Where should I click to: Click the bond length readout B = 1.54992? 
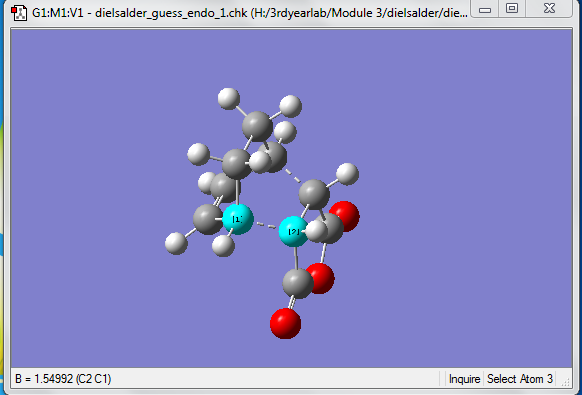coord(63,379)
